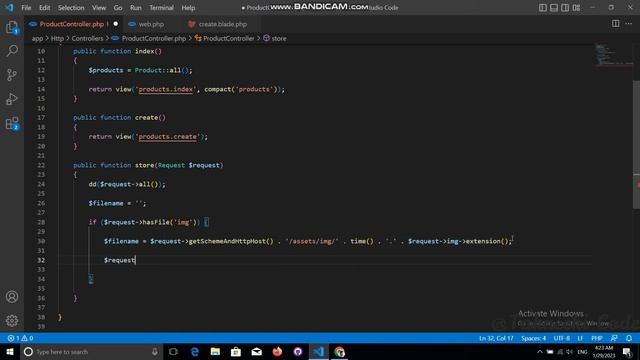Open the Search view in activity bar
This screenshot has height=360, width=640.
coord(12,51)
